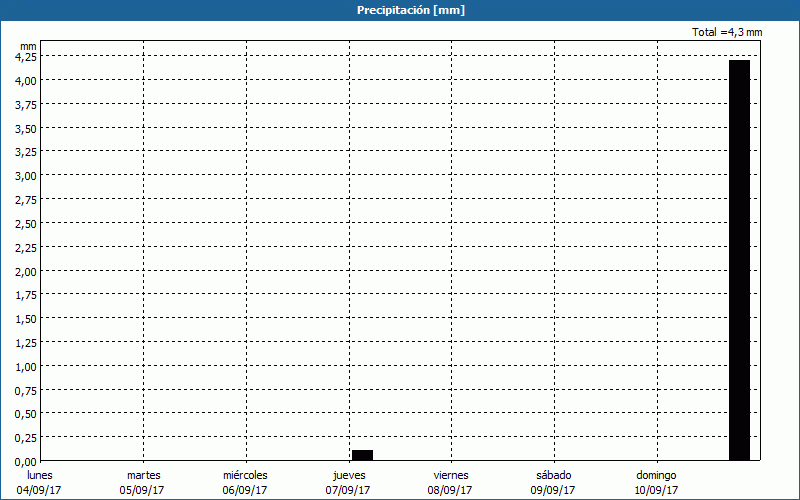Click the jueves day label
The image size is (800, 500).
[349, 476]
